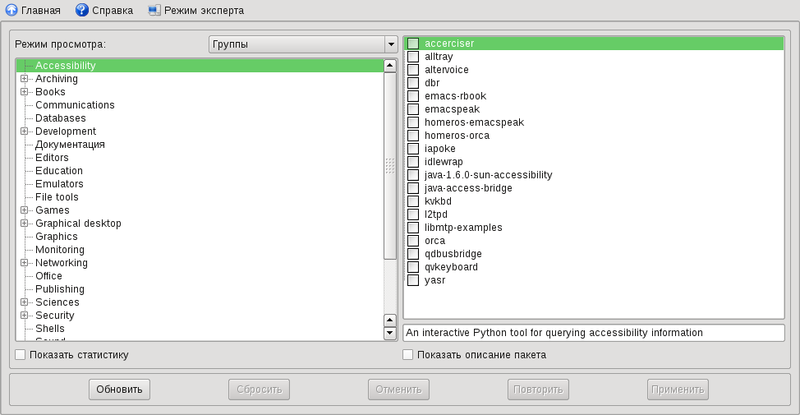Viewport: 800px width, 415px height.
Task: Select the Editors group
Action: click(x=52, y=158)
